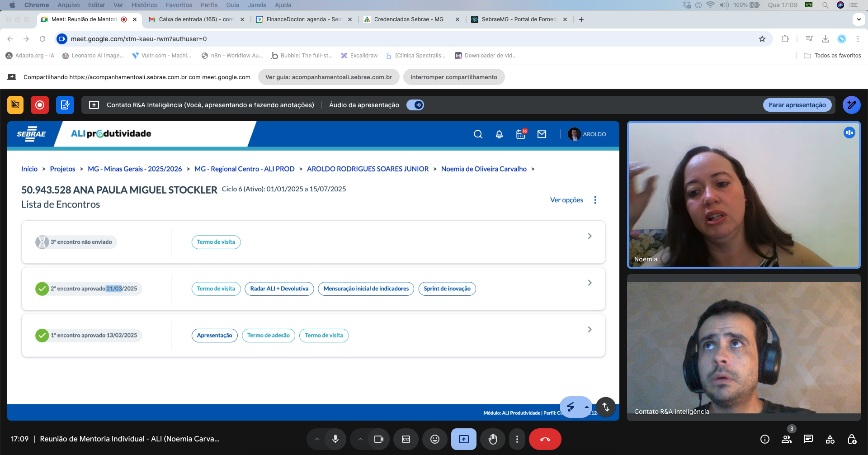
Task: Click the lightning shortcut floating button
Action: click(x=571, y=407)
